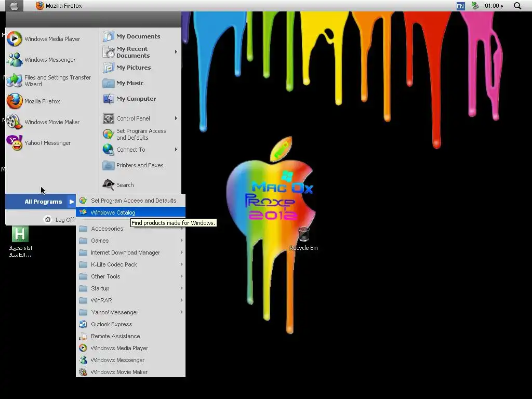The image size is (532, 399).
Task: Open Windows Messenger in programs list
Action: [130, 360]
